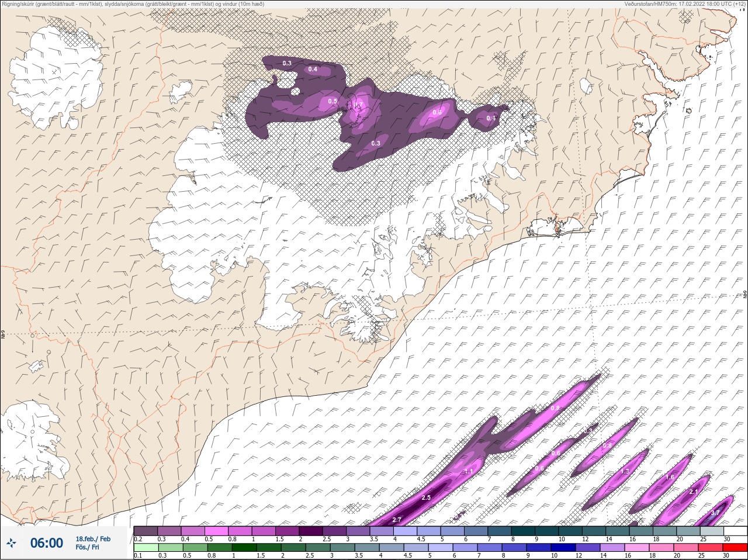
Task: Click the pale green first swatch of the lower legend row
Action: (x=146, y=548)
